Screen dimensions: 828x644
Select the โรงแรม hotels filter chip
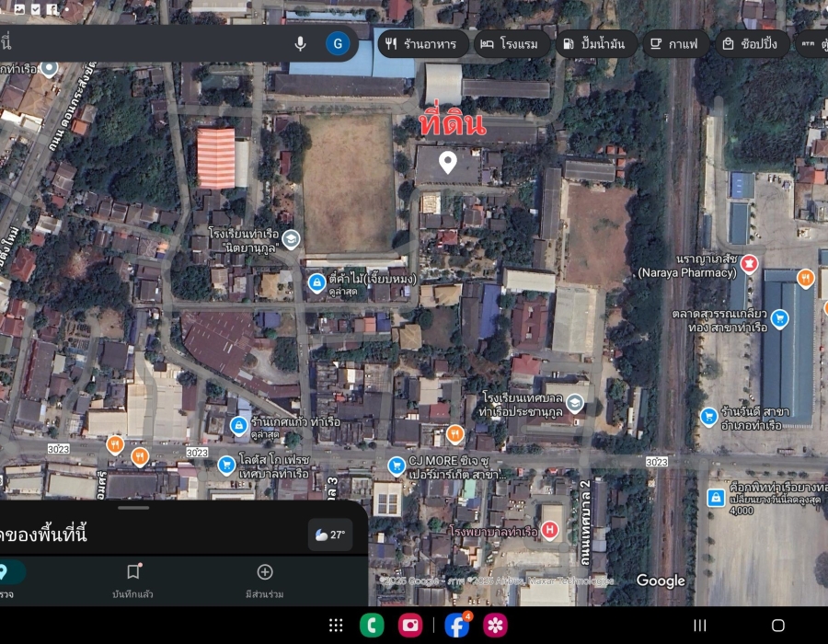click(x=512, y=44)
